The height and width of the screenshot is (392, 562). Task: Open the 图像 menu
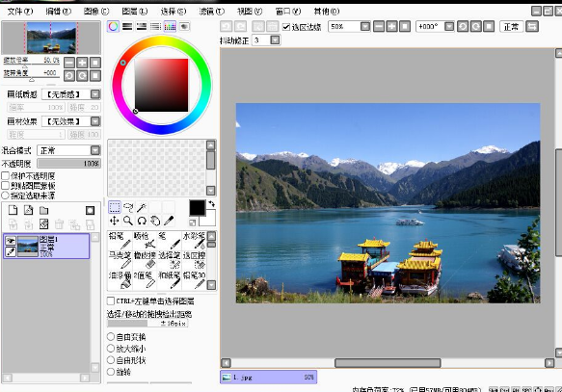click(96, 12)
